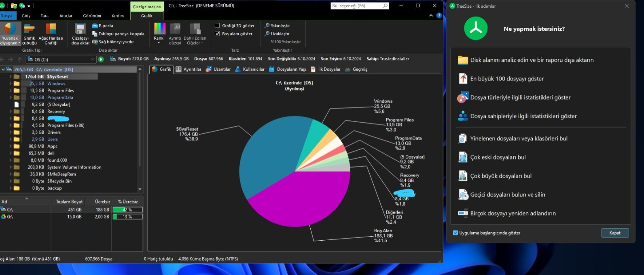Image resolution: width=644 pixels, height=275 pixels.
Task: Send chart via E-posta
Action: point(103,25)
